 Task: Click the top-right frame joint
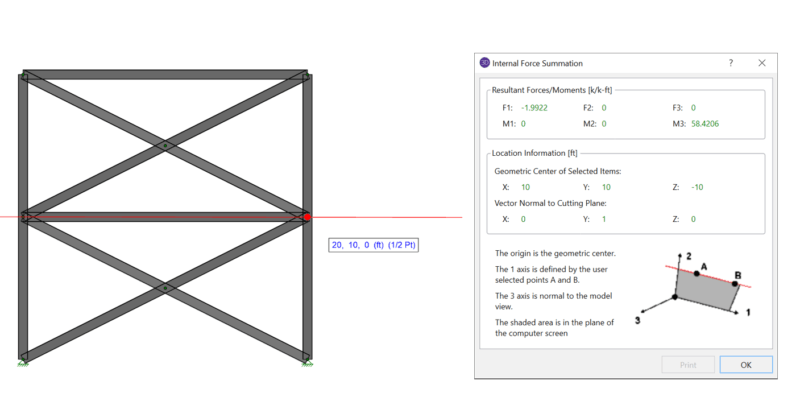(x=307, y=76)
